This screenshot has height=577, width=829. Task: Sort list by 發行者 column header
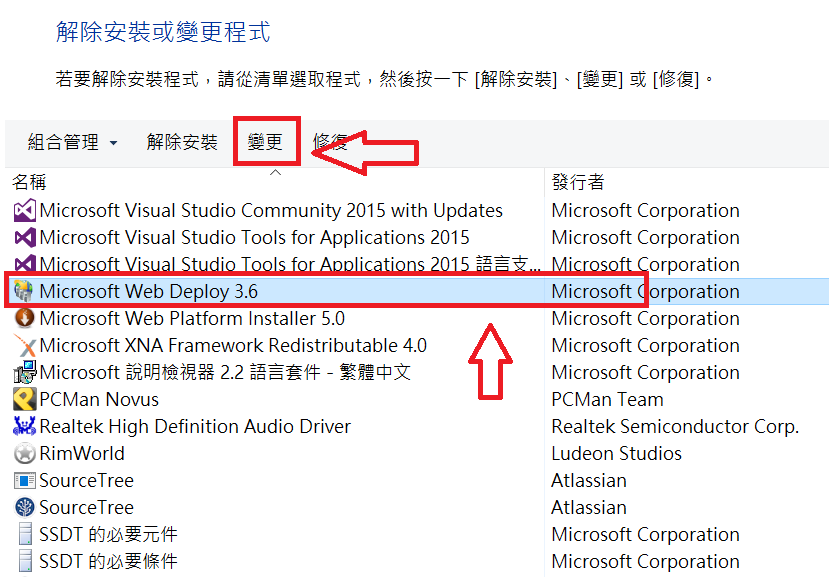578,182
